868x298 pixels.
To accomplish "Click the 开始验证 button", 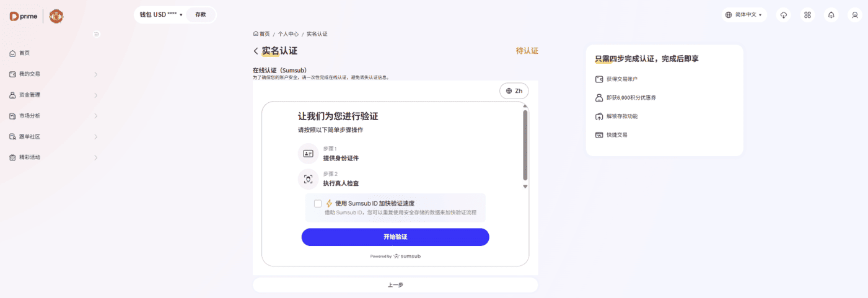I will click(395, 237).
